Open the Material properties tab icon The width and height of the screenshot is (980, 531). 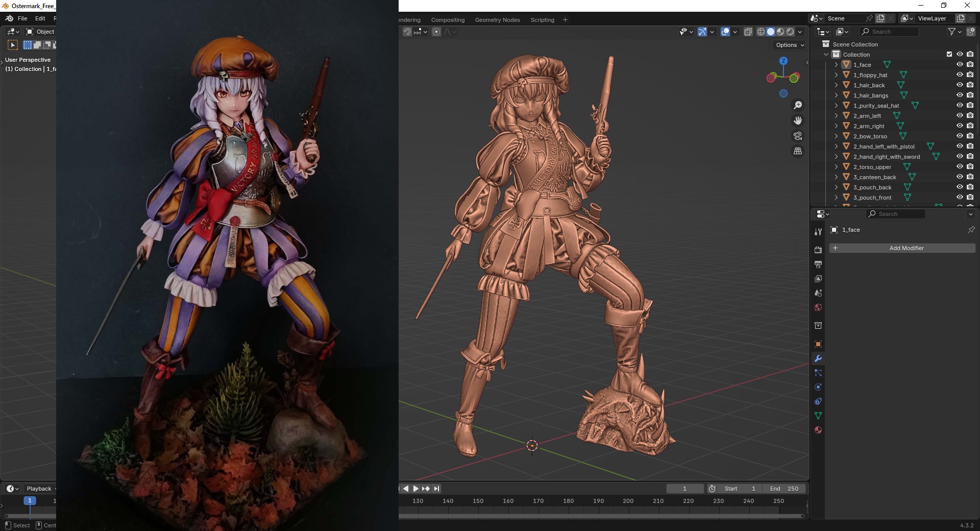pos(818,430)
